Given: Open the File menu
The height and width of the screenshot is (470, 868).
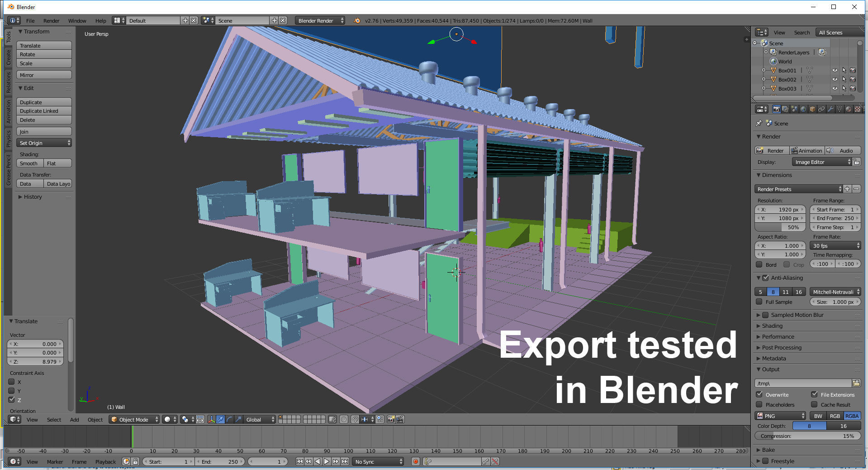Looking at the screenshot, I should 30,20.
